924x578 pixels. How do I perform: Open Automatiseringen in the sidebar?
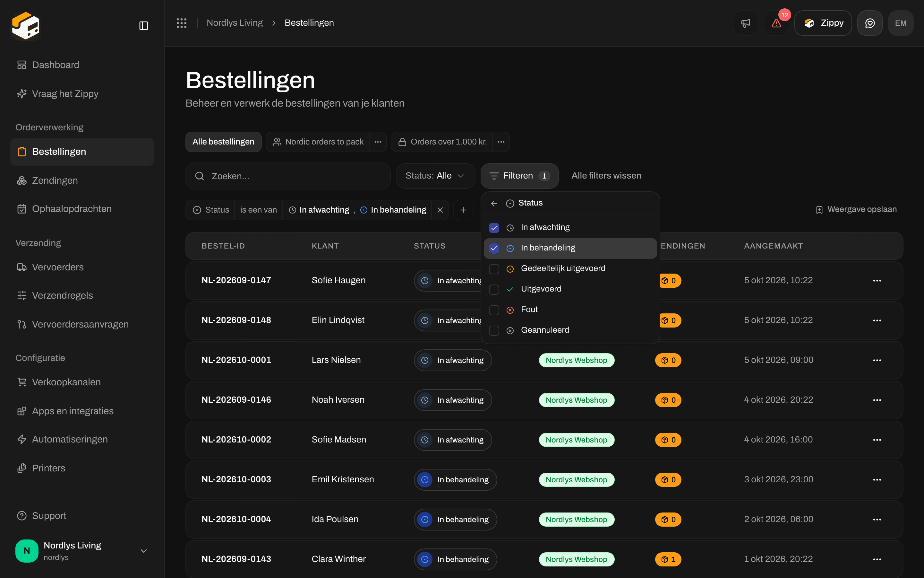click(x=82, y=439)
